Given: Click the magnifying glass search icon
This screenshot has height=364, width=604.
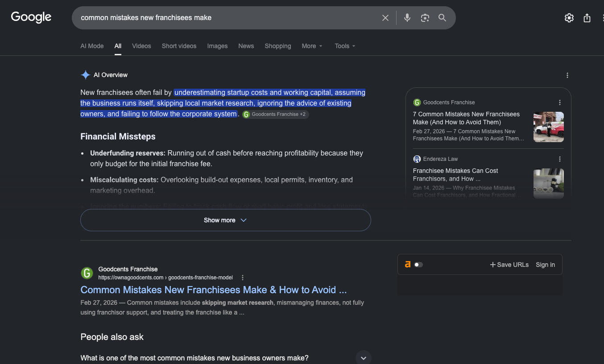Looking at the screenshot, I should pyautogui.click(x=442, y=18).
